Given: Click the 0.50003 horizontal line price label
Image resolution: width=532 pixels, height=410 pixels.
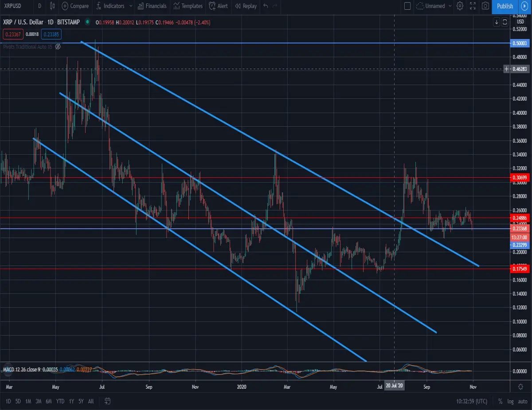Looking at the screenshot, I should click(520, 43).
